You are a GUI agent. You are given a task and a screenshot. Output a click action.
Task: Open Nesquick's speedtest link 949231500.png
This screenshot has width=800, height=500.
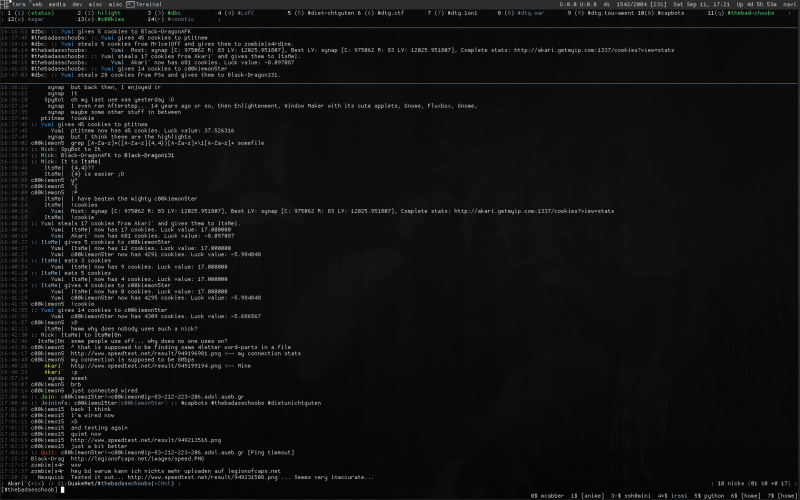point(203,478)
